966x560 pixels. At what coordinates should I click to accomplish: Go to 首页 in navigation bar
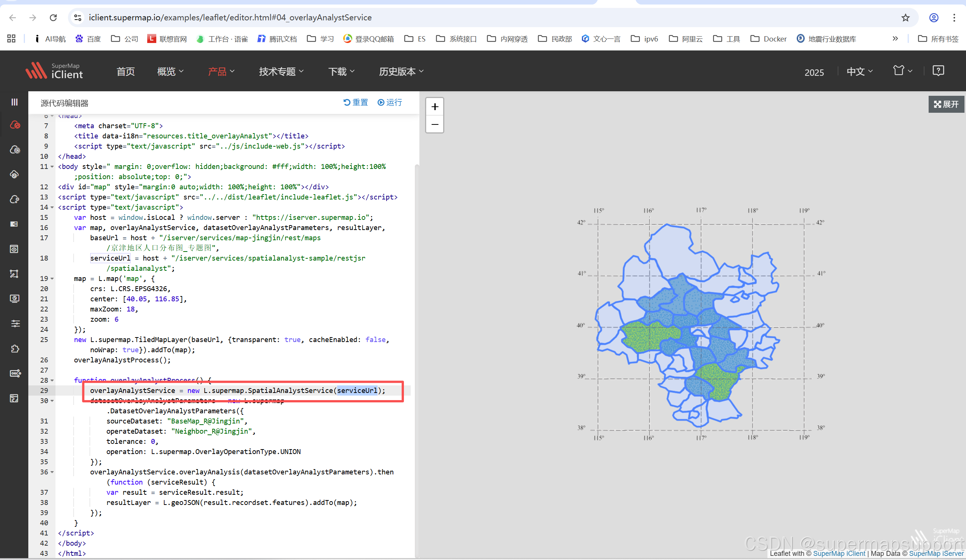[x=125, y=72]
